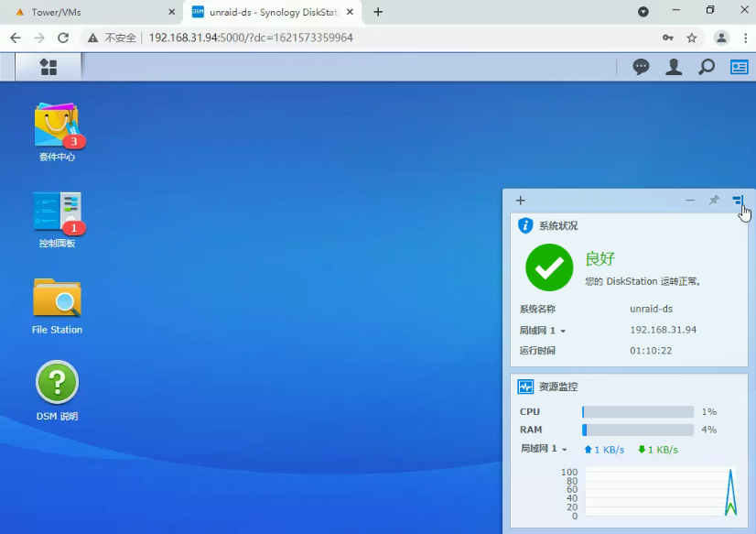Click the 良好 status text
The height and width of the screenshot is (534, 756).
tap(600, 258)
